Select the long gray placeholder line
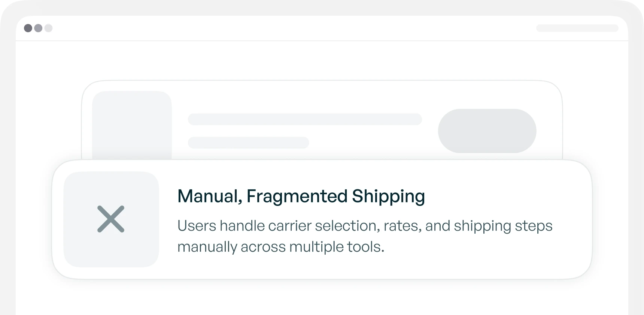644x315 pixels. 305,119
